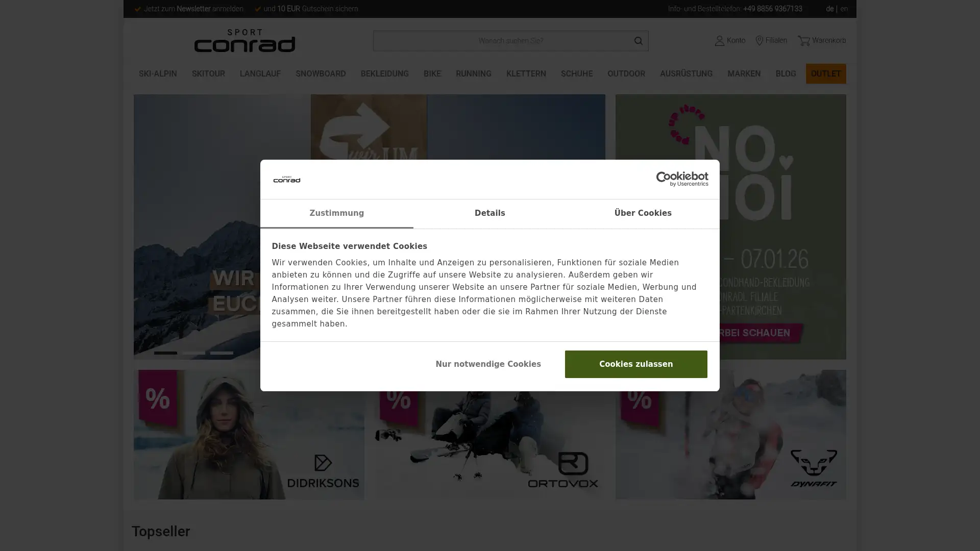Click the search magnifier icon

638,41
